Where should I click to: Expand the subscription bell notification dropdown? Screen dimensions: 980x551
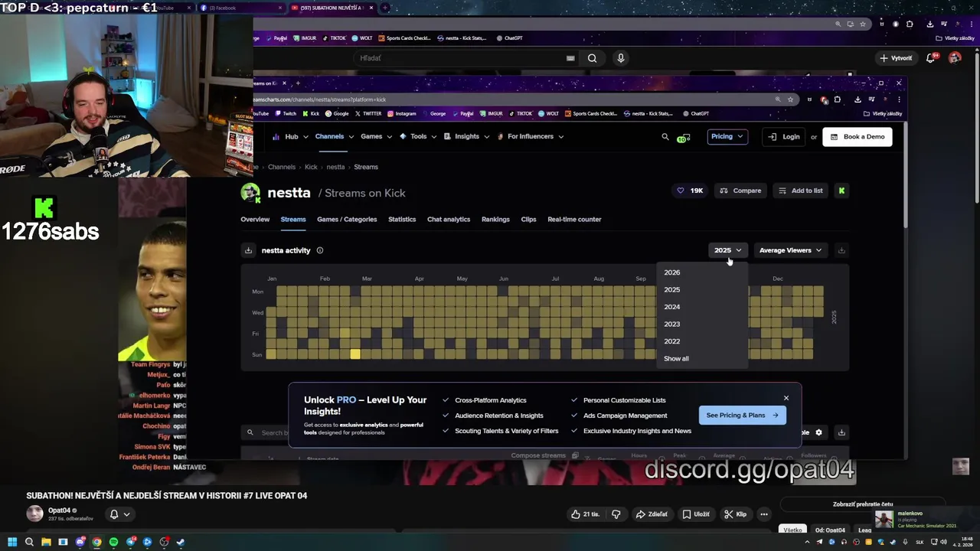tap(119, 514)
